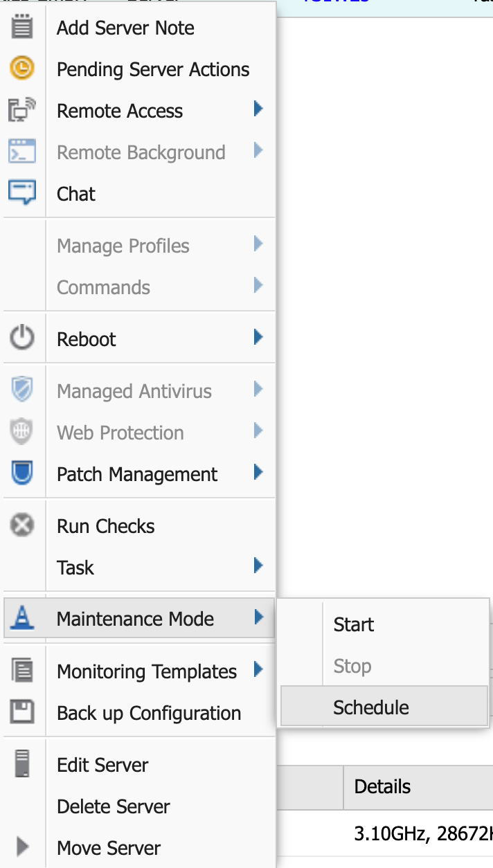Select Schedule in Maintenance Mode submenu
The height and width of the screenshot is (868, 493).
[x=371, y=707]
